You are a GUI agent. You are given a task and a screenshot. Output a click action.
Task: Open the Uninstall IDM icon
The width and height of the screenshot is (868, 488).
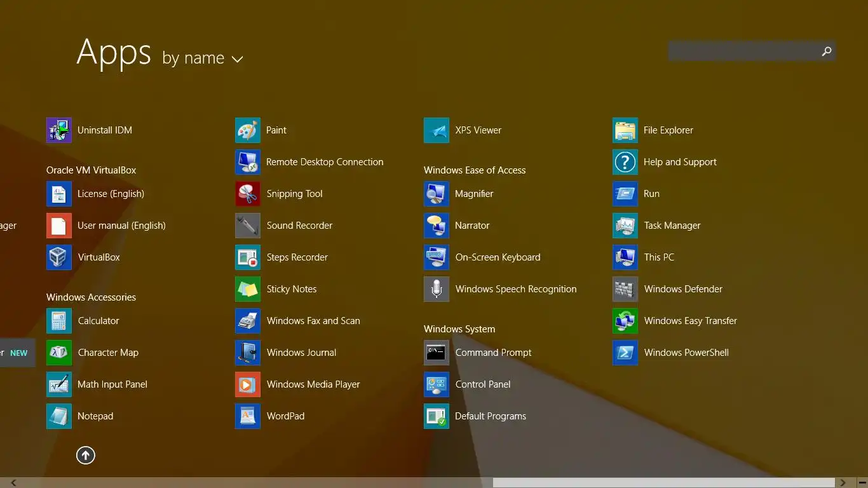(59, 130)
